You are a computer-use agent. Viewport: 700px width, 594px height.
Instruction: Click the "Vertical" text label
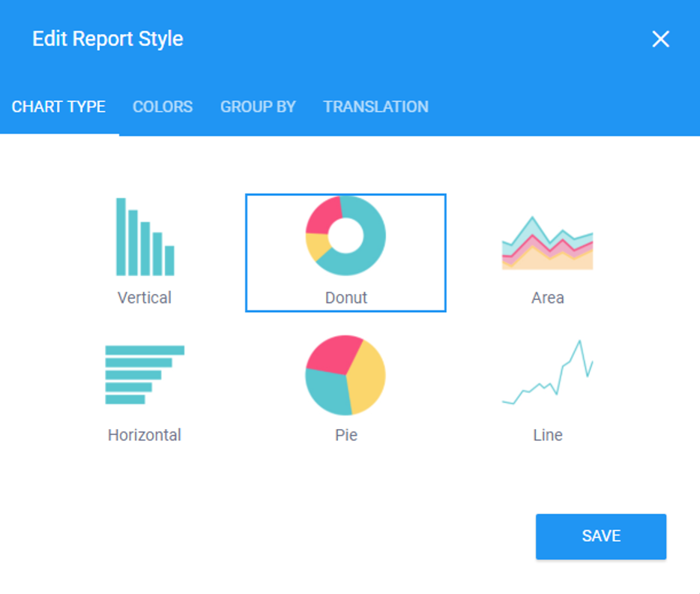click(145, 298)
